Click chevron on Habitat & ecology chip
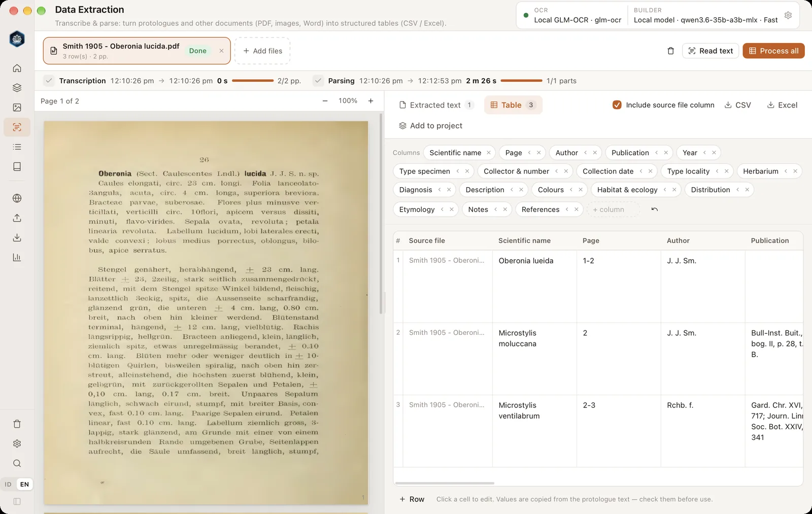Image resolution: width=812 pixels, height=514 pixels. click(665, 190)
